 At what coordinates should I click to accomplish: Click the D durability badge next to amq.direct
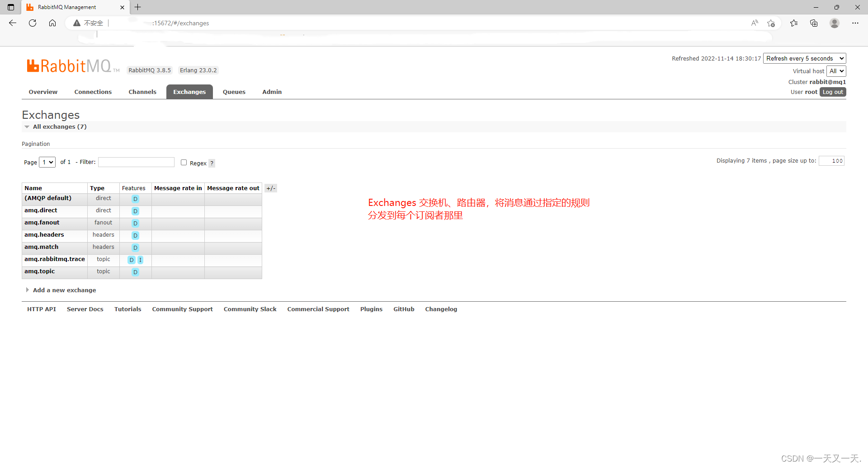pyautogui.click(x=135, y=211)
